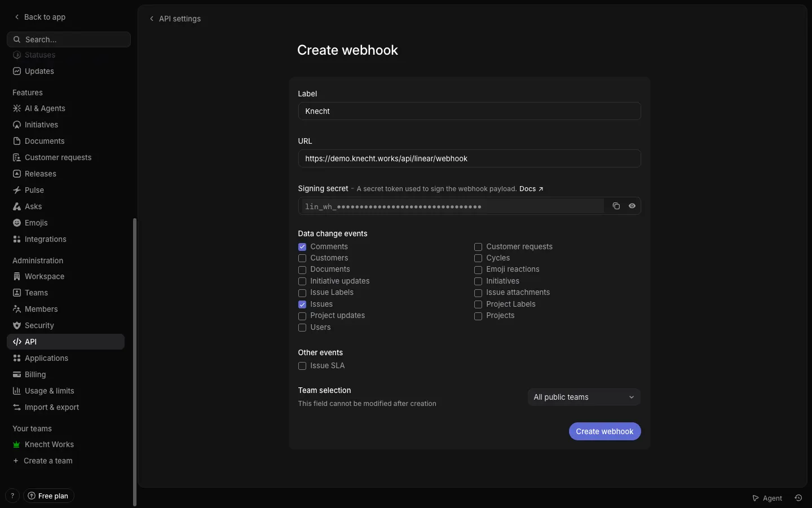This screenshot has height=508, width=812.
Task: Open the Applications page
Action: coord(65,358)
